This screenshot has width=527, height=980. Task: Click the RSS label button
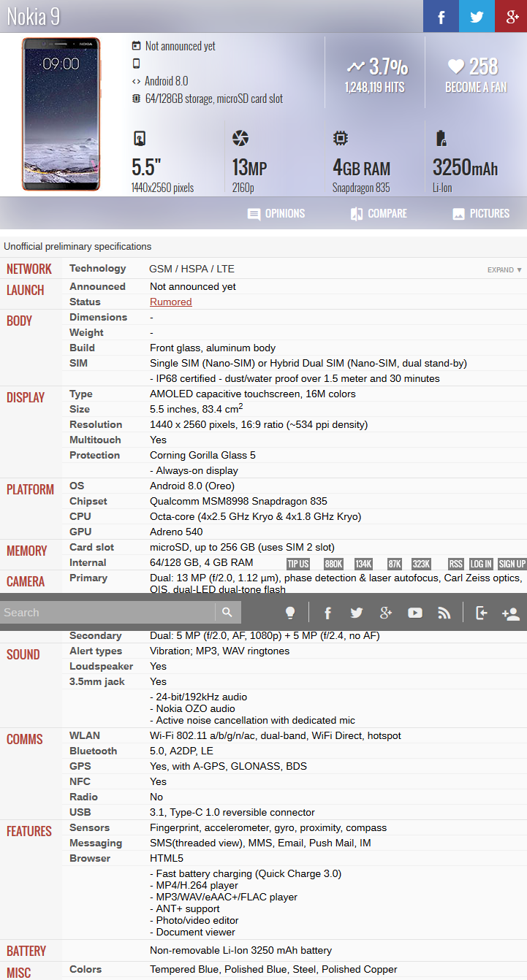(x=456, y=564)
